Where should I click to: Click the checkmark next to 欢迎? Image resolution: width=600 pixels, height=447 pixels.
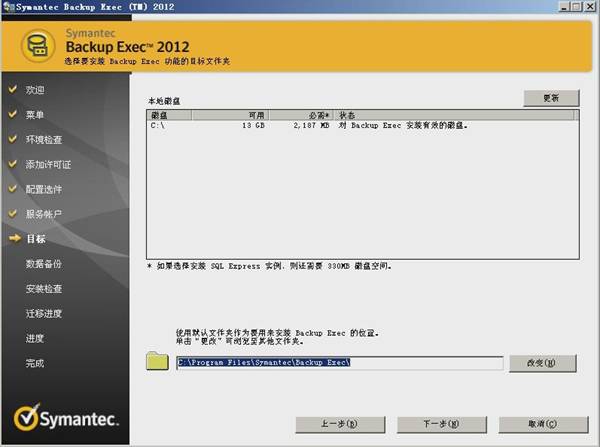pos(12,90)
